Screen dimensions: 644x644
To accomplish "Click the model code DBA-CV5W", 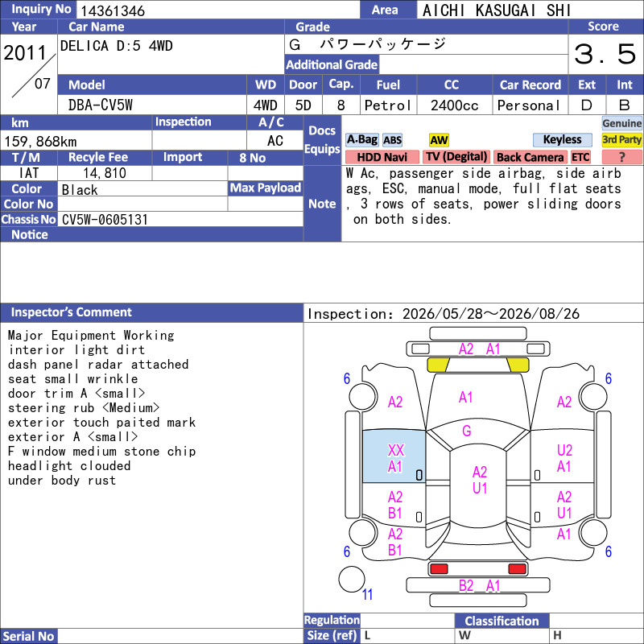I will pyautogui.click(x=100, y=105).
